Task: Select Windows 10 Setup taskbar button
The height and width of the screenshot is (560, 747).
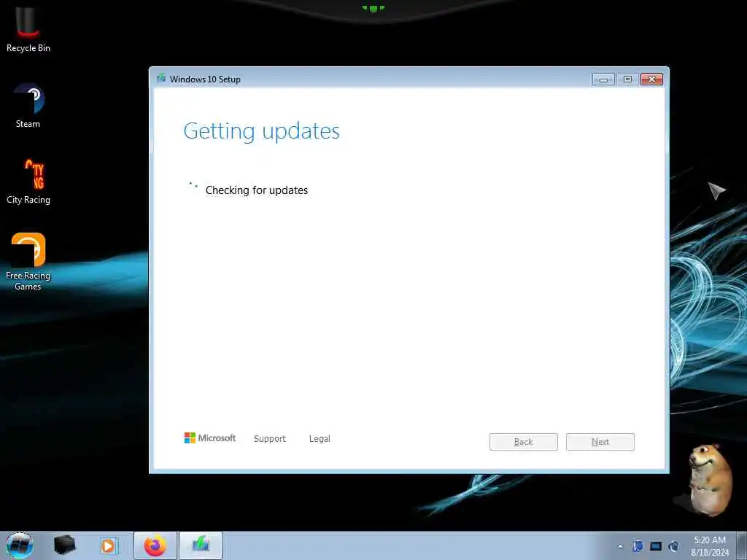Action: [201, 545]
